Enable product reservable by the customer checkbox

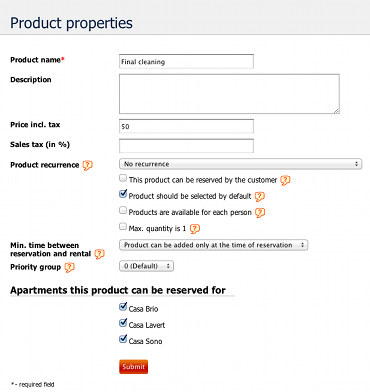coord(123,178)
